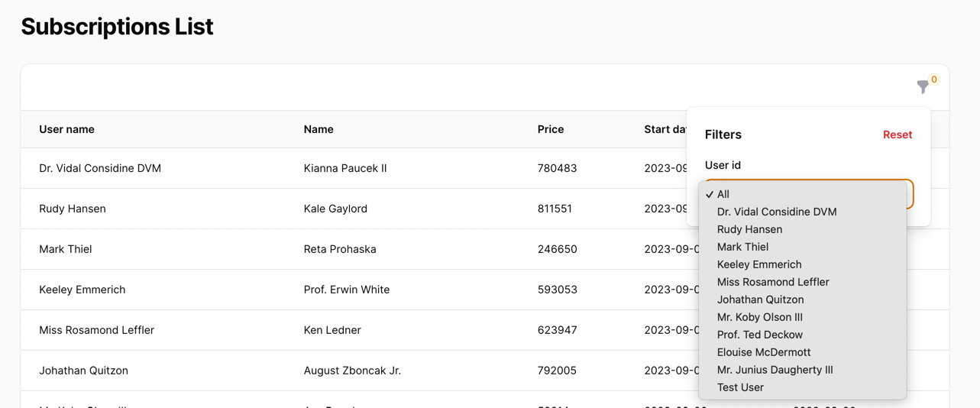
Task: Open the filter funnel icon
Action: coord(923,87)
